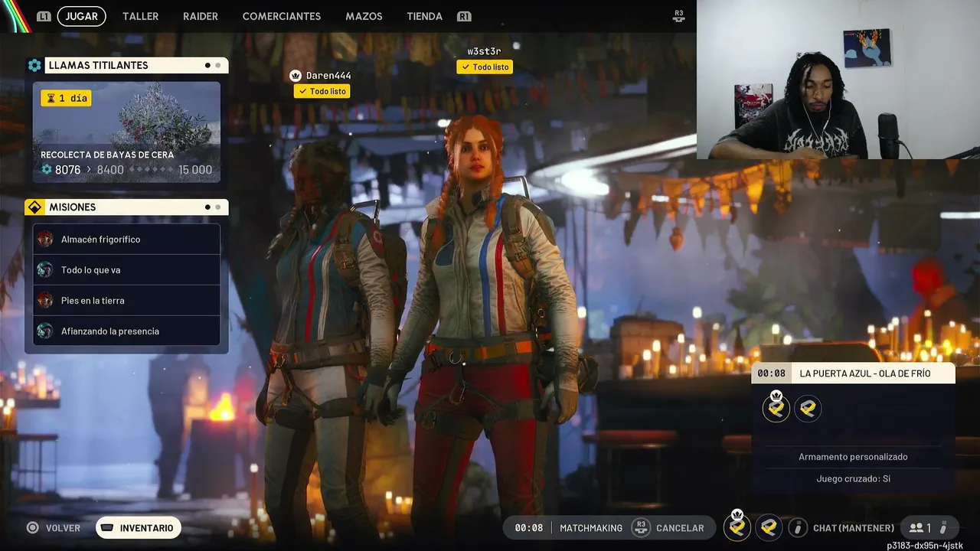Click the Llamas Titilantes flower icon

(x=34, y=66)
